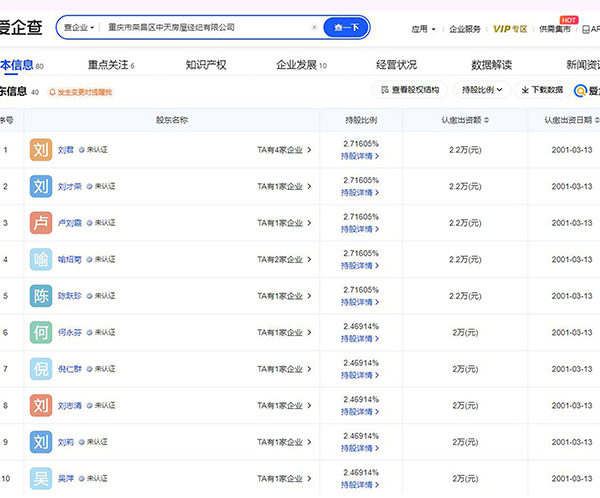
Task: Clear search text with the X icon
Action: [x=315, y=28]
